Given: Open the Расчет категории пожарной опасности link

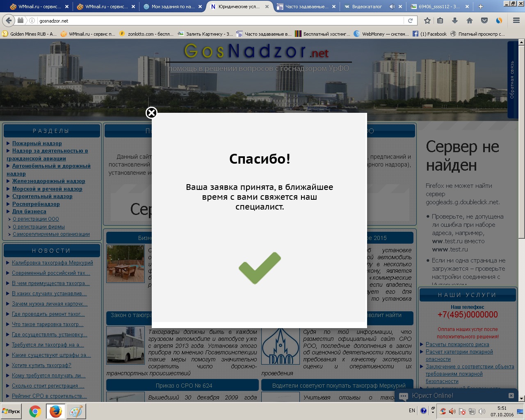Looking at the screenshot, I should click(459, 355).
